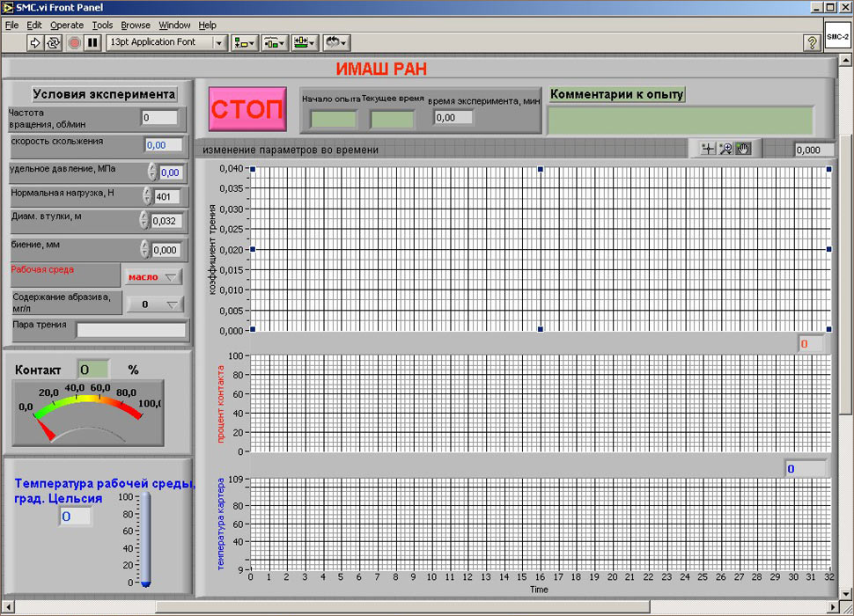Open the Align Objects toolbar menu
The height and width of the screenshot is (616, 854).
click(244, 42)
